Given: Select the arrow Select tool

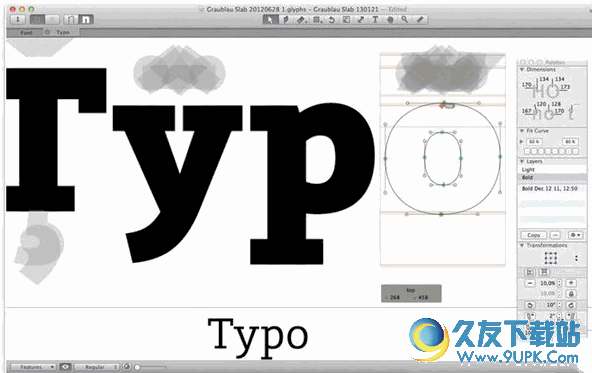Looking at the screenshot, I should click(x=270, y=20).
